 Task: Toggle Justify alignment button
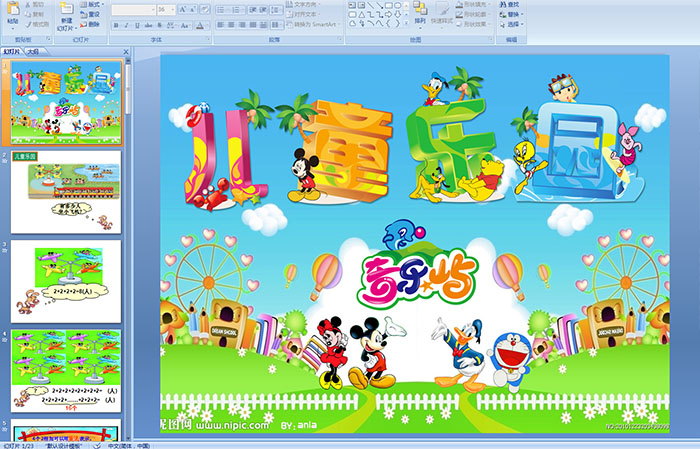click(253, 25)
